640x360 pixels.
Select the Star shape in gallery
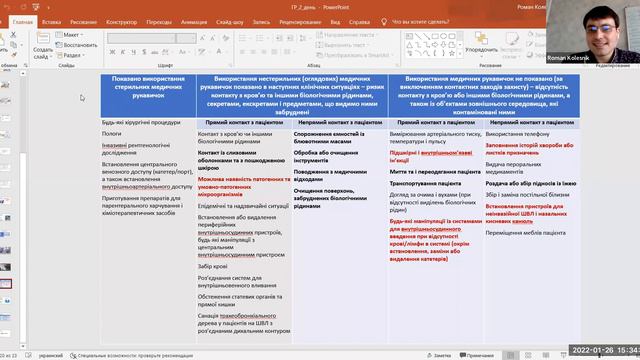[452, 53]
